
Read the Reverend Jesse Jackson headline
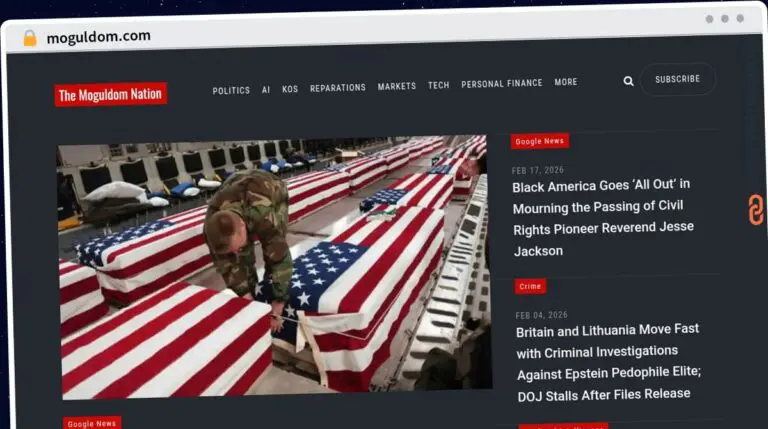pyautogui.click(x=602, y=217)
